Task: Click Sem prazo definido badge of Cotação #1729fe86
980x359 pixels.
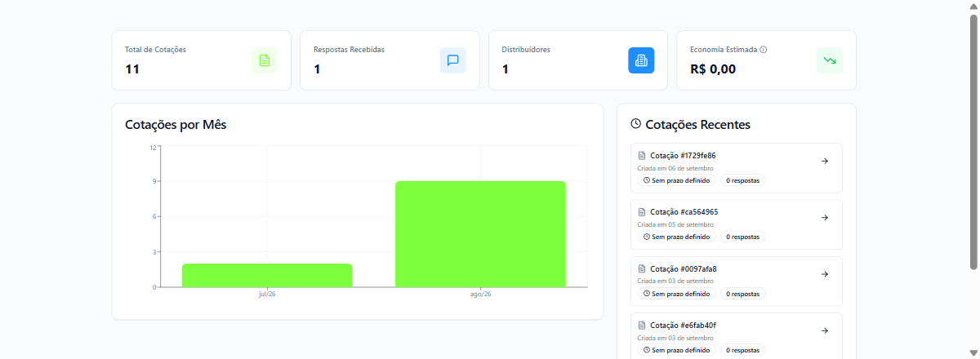Action: 676,180
